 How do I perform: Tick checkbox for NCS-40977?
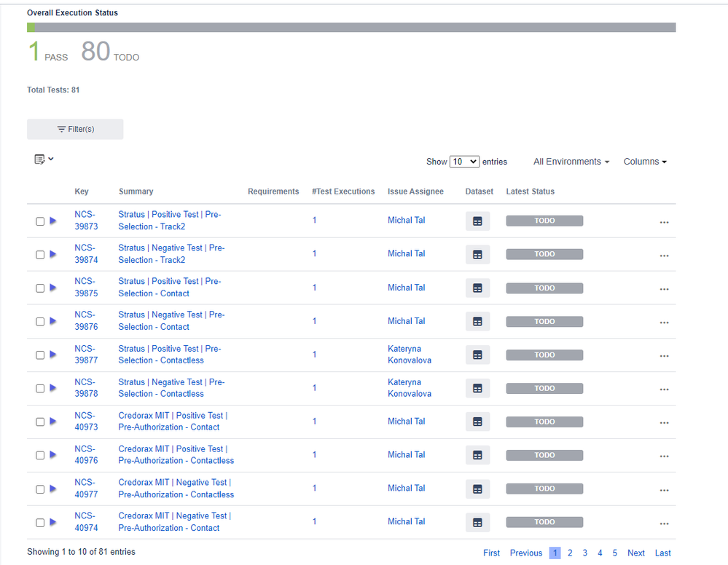click(x=40, y=489)
